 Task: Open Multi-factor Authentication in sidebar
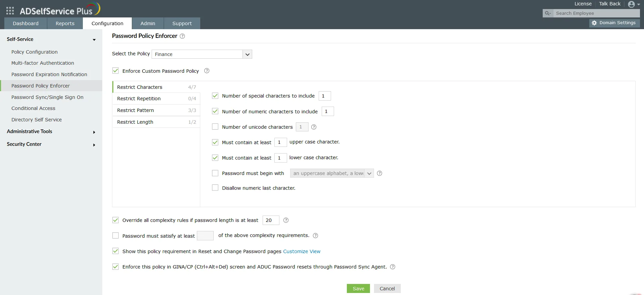pyautogui.click(x=43, y=63)
